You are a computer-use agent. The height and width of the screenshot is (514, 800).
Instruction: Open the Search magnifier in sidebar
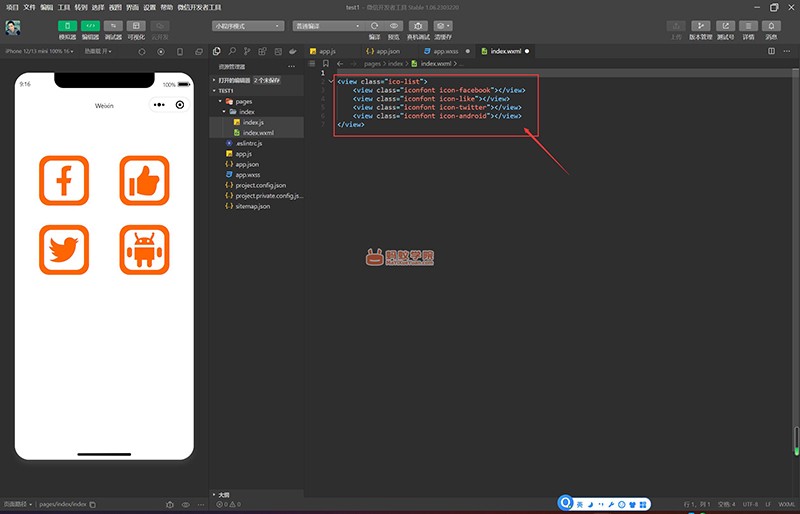click(x=232, y=51)
